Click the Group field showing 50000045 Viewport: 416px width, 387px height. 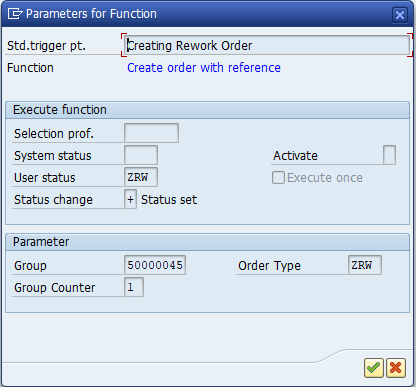[x=155, y=265]
